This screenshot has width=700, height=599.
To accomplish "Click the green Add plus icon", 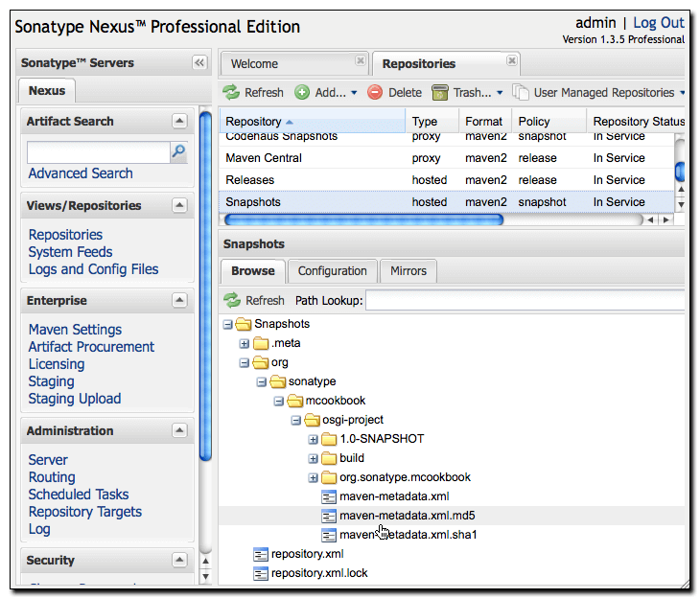I will (x=302, y=92).
